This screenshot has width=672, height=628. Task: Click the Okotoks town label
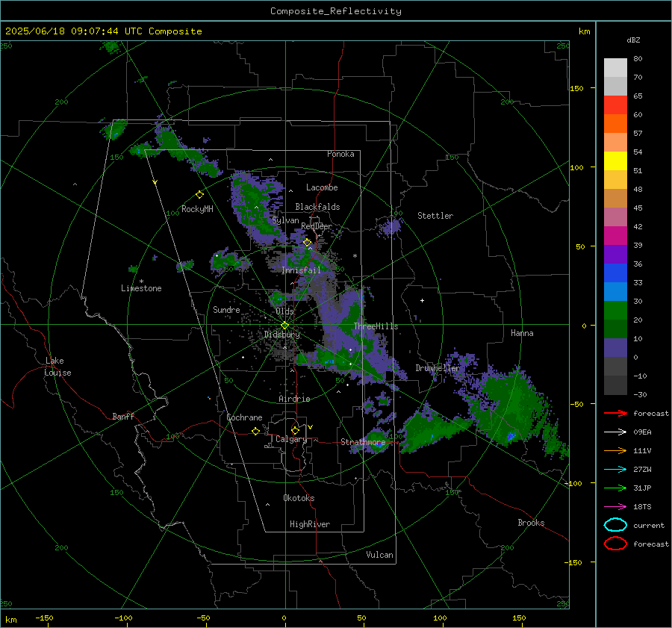coord(299,498)
